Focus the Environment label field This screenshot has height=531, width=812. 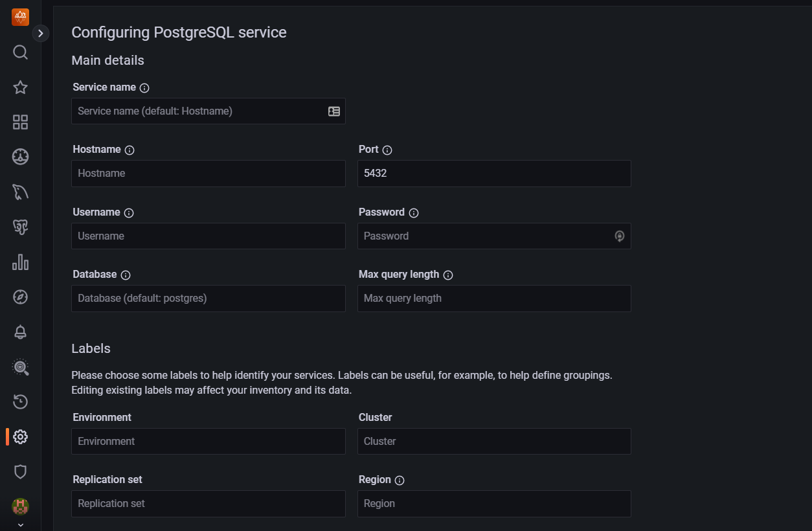[x=208, y=442]
